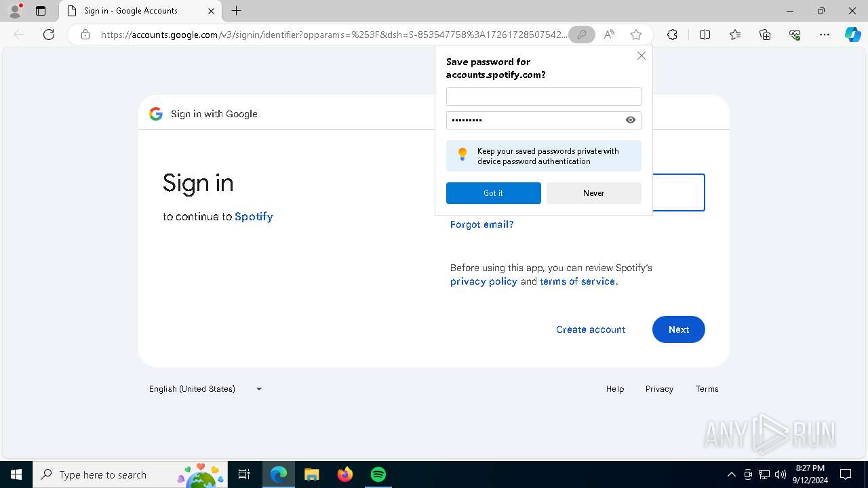868x488 pixels.
Task: Open Spotify's privacy policy link
Action: tap(484, 281)
